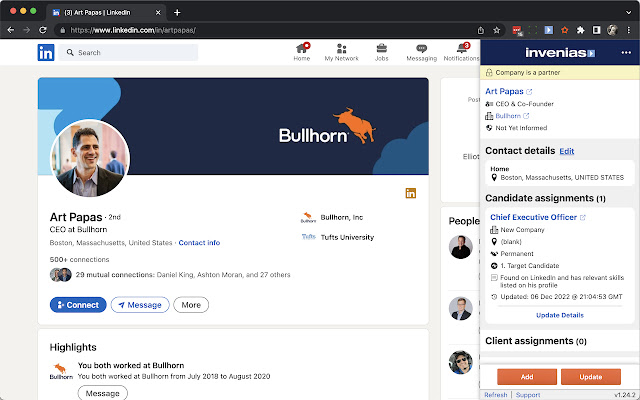Click the share page icon in address bar
Image resolution: width=640 pixels, height=400 pixels.
click(x=481, y=30)
